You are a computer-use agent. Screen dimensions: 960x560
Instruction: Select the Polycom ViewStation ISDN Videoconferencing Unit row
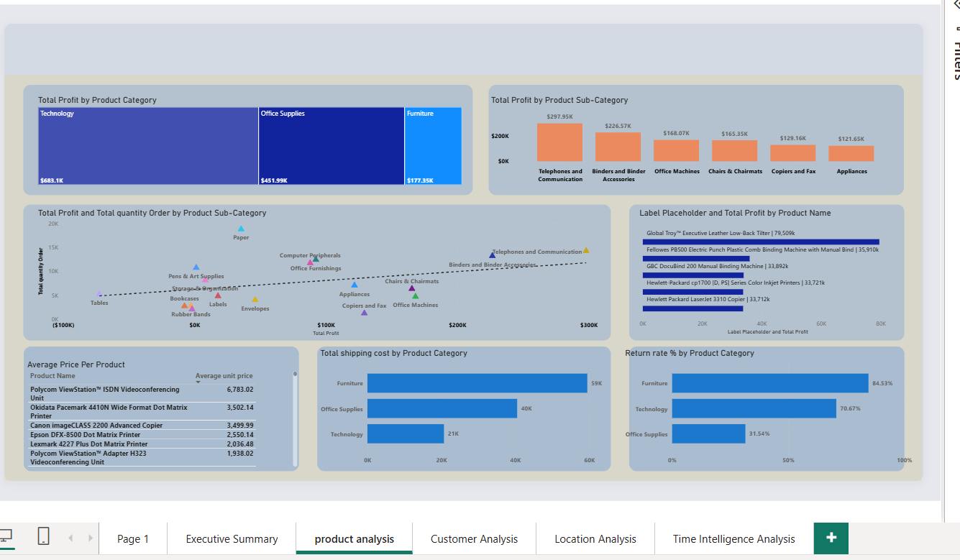coord(142,393)
